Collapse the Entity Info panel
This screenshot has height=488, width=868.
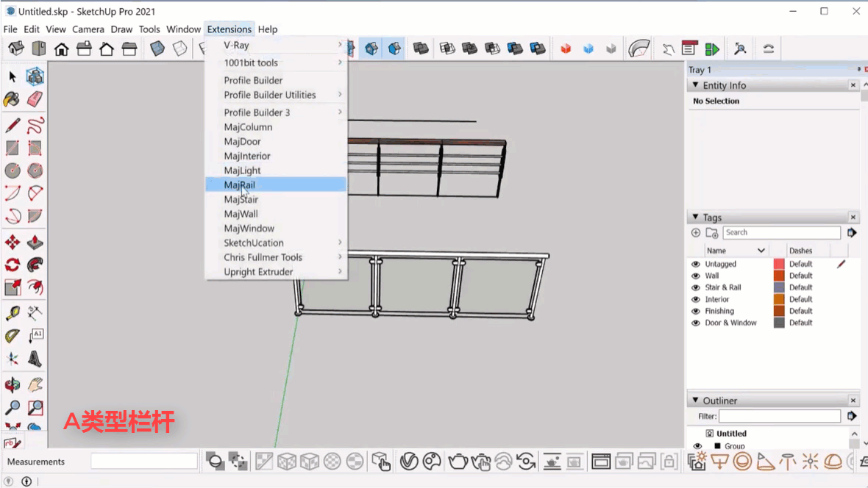pyautogui.click(x=696, y=85)
